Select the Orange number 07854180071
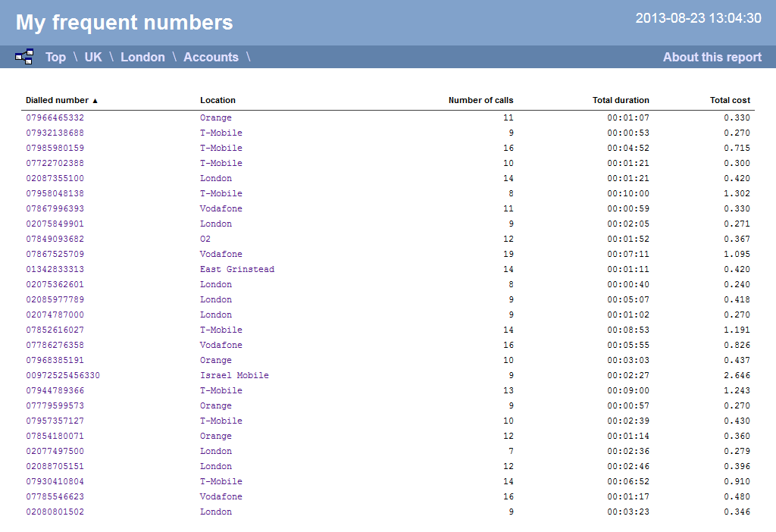776x532 pixels. point(55,436)
